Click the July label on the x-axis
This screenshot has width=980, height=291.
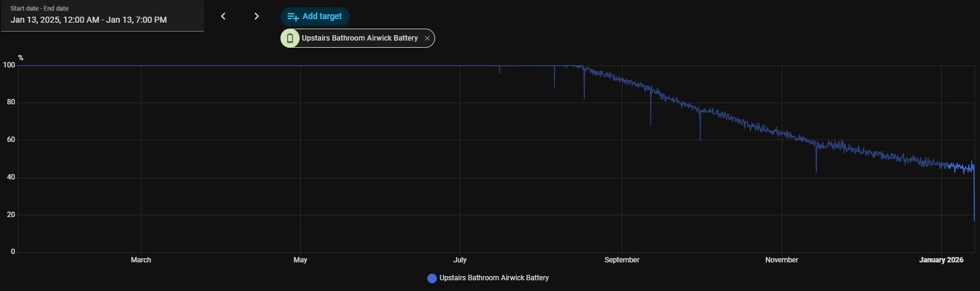(x=460, y=260)
